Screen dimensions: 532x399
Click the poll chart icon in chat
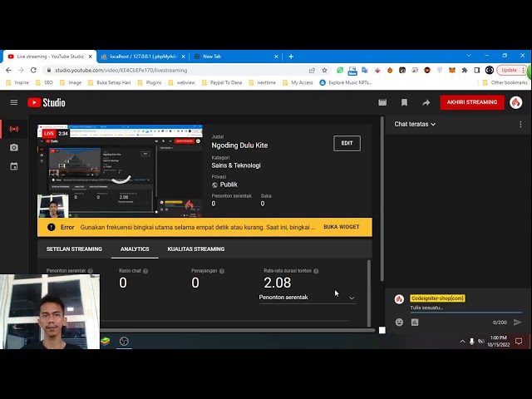415,322
